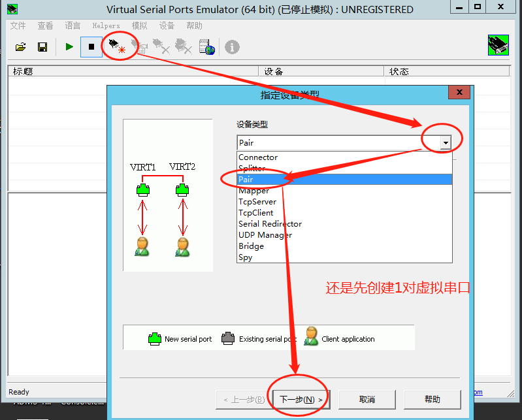Click the client figure under VIRT1
Image resolution: width=522 pixels, height=420 pixels.
tap(142, 247)
